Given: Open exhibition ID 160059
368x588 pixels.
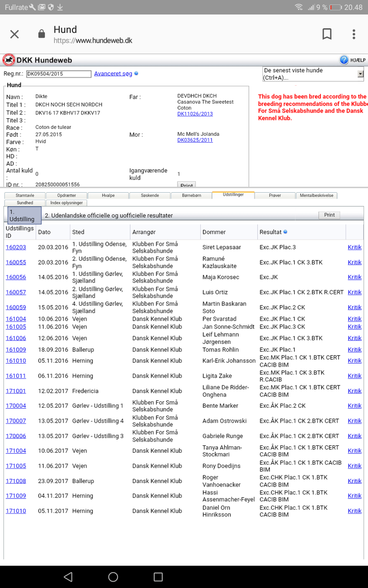Looking at the screenshot, I should coord(16,307).
